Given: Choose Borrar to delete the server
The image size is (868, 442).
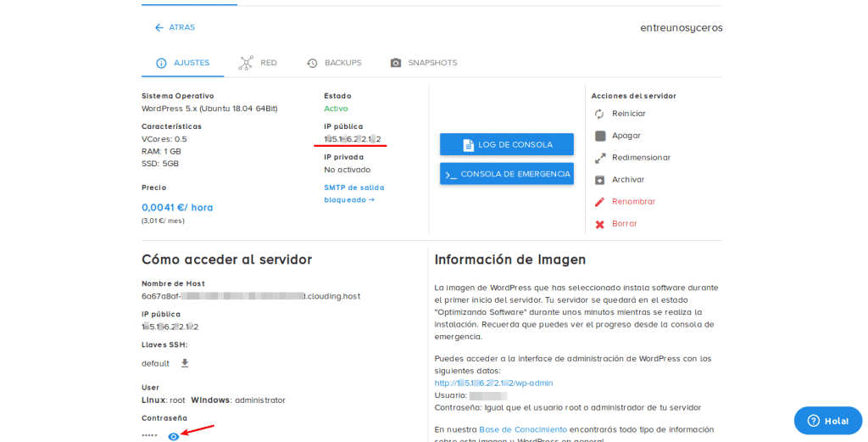Looking at the screenshot, I should pos(625,224).
